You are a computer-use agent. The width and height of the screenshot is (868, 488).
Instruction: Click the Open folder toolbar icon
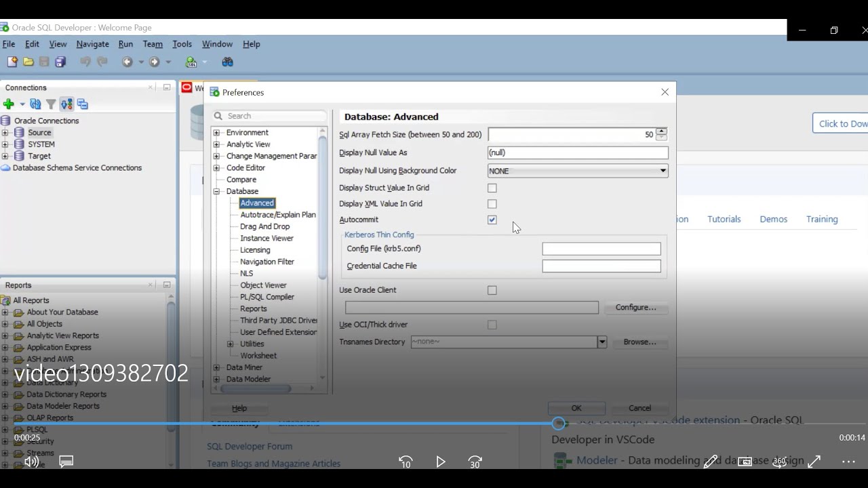pyautogui.click(x=28, y=62)
